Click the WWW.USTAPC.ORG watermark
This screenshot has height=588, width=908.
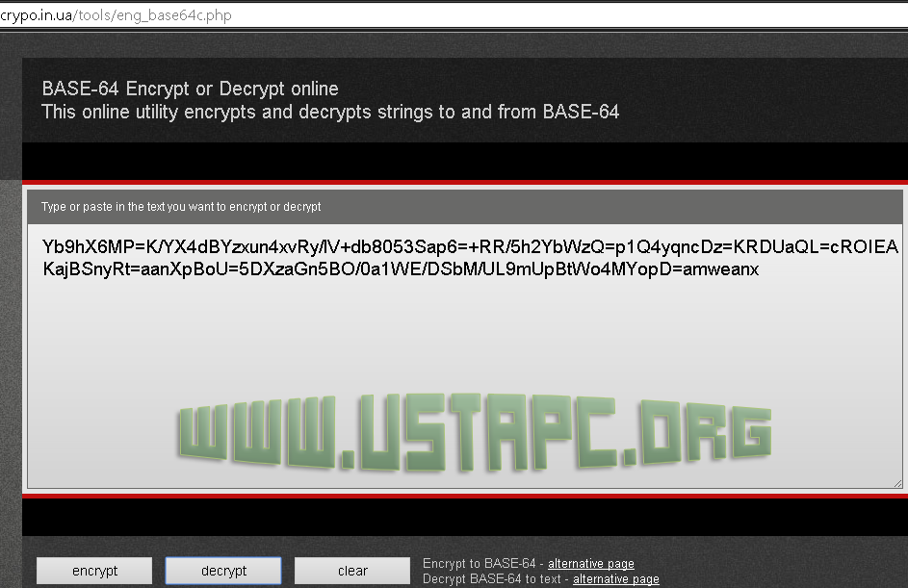pyautogui.click(x=475, y=432)
